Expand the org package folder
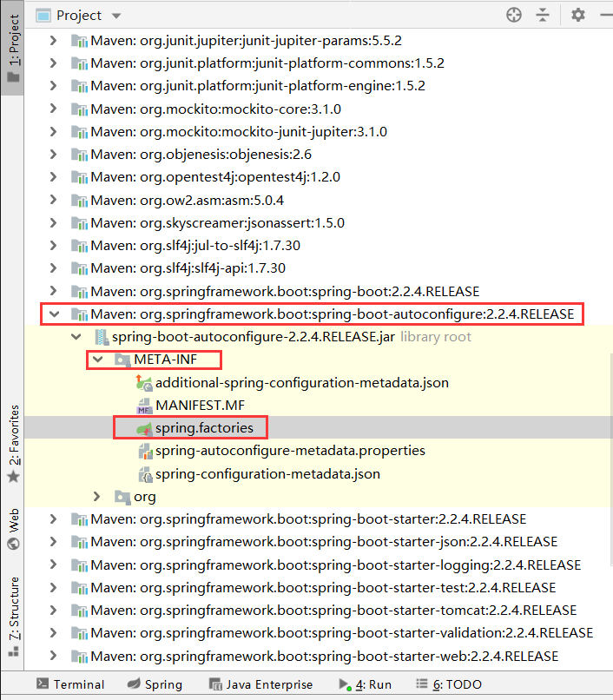This screenshot has height=700, width=613. click(96, 497)
